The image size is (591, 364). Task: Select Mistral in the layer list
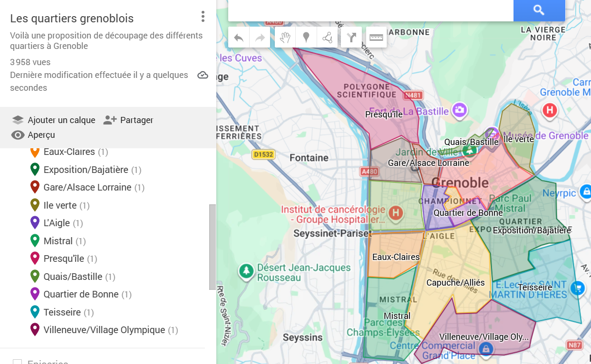[x=58, y=241]
